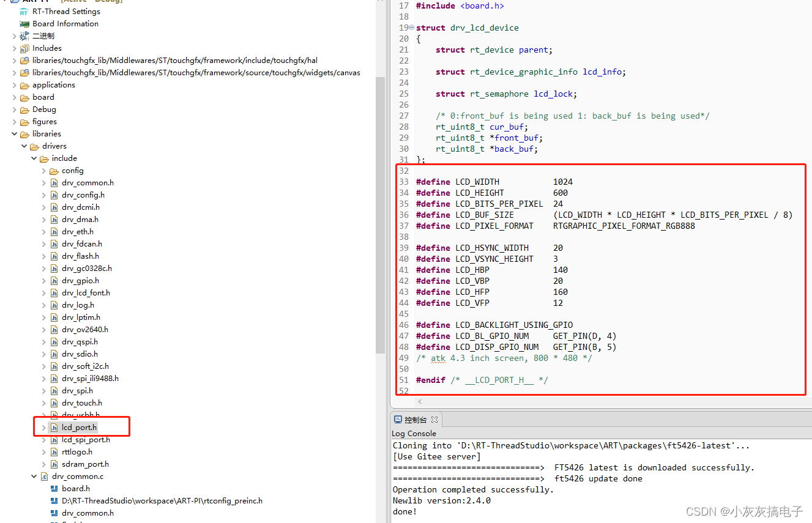The width and height of the screenshot is (812, 523).
Task: Collapse the include folder
Action: tap(34, 158)
